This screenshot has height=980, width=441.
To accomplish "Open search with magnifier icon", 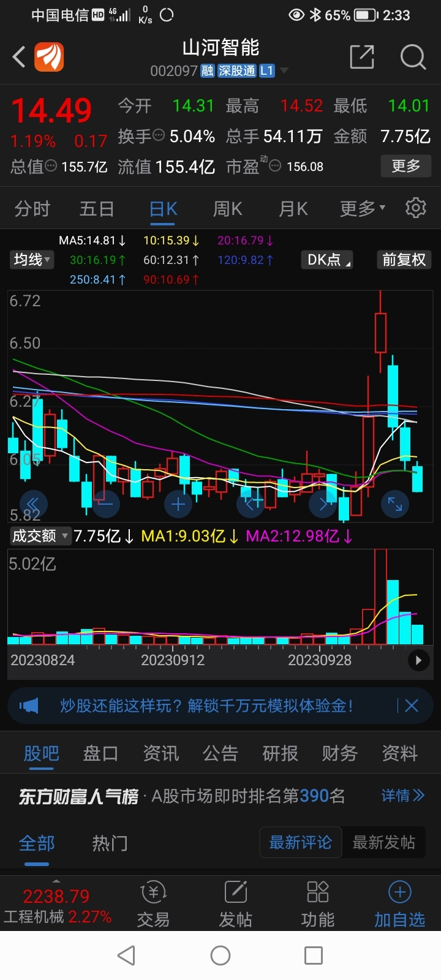I will pyautogui.click(x=413, y=57).
